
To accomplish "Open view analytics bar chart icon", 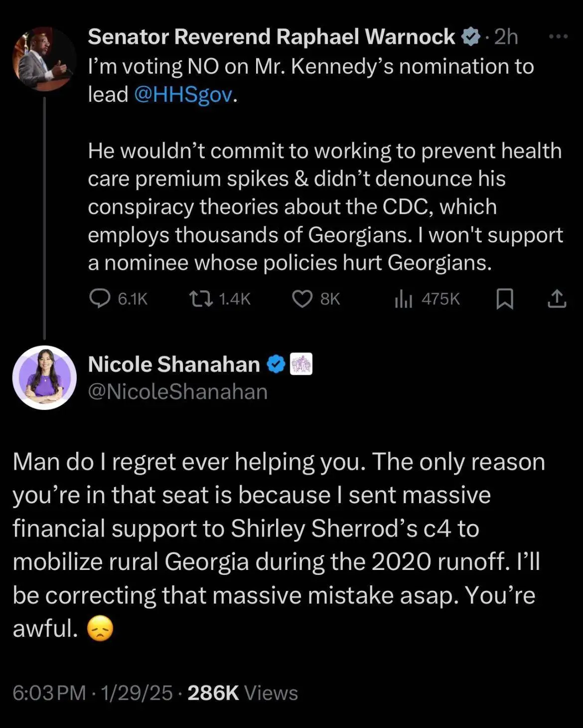I will click(403, 299).
